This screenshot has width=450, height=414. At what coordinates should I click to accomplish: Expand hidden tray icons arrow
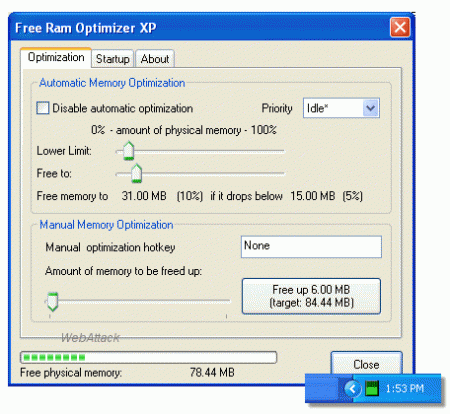click(352, 388)
